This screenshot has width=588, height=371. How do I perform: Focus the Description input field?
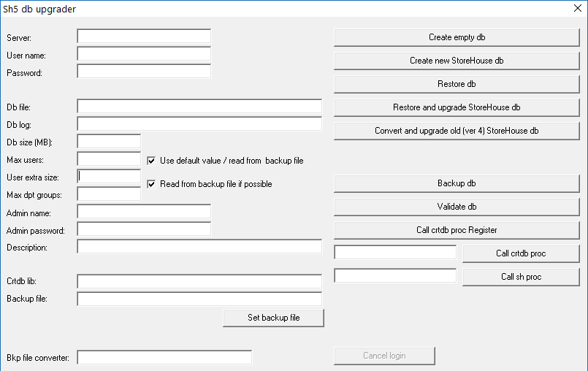tap(199, 246)
